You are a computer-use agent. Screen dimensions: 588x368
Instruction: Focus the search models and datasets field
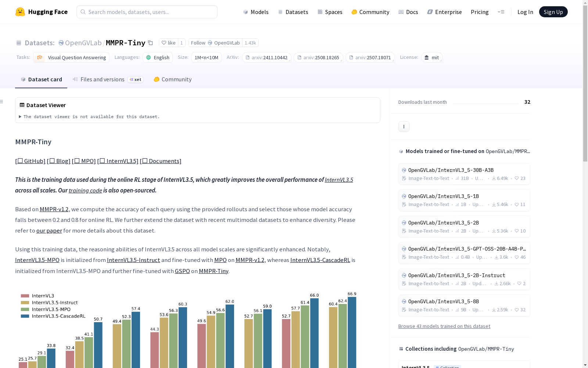click(x=147, y=12)
